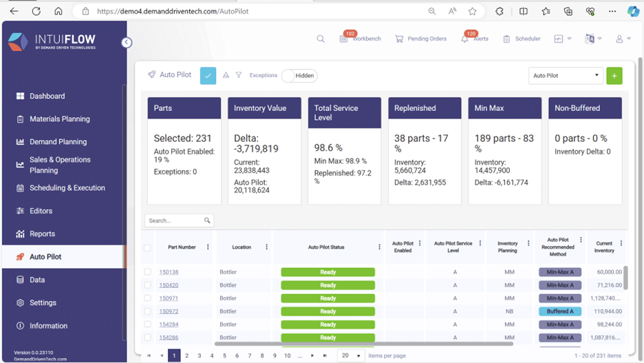Collapse the sidebar with arrow button
The width and height of the screenshot is (644, 363).
click(127, 43)
